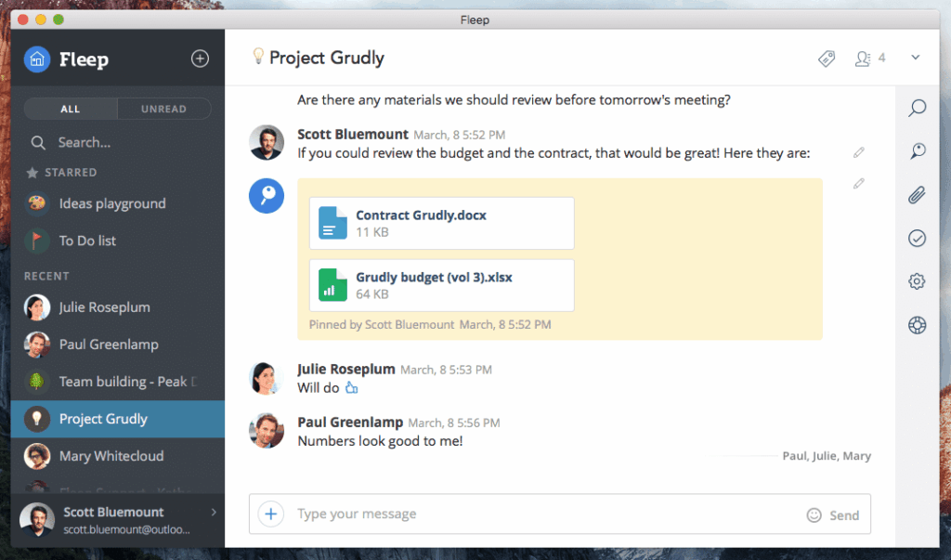Image resolution: width=951 pixels, height=560 pixels.
Task: Open the emoji smiley picker
Action: 814,515
